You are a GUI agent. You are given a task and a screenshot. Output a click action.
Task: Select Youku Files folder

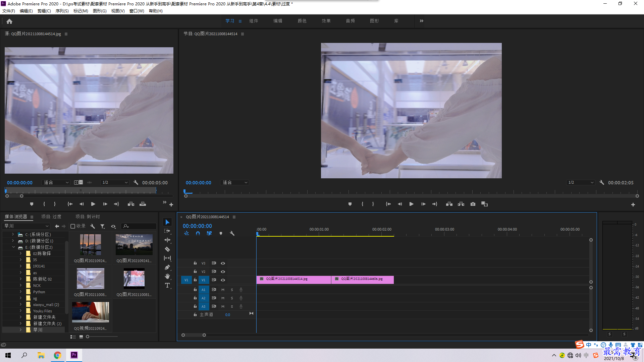pos(42,311)
